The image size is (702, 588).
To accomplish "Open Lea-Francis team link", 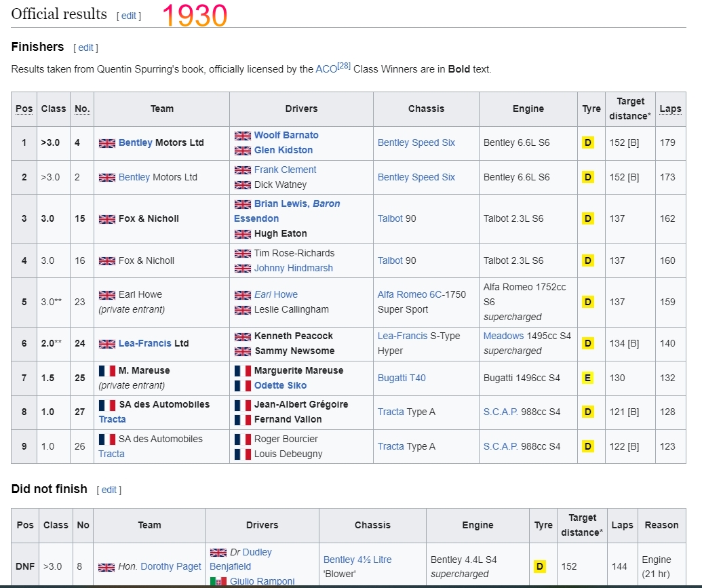I will (x=144, y=343).
